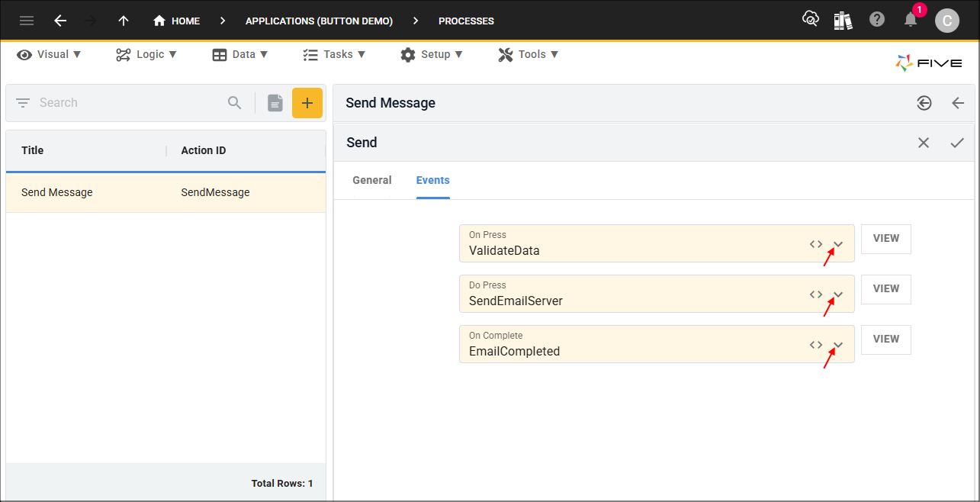The width and height of the screenshot is (980, 502).
Task: Focus the Search field
Action: point(130,103)
